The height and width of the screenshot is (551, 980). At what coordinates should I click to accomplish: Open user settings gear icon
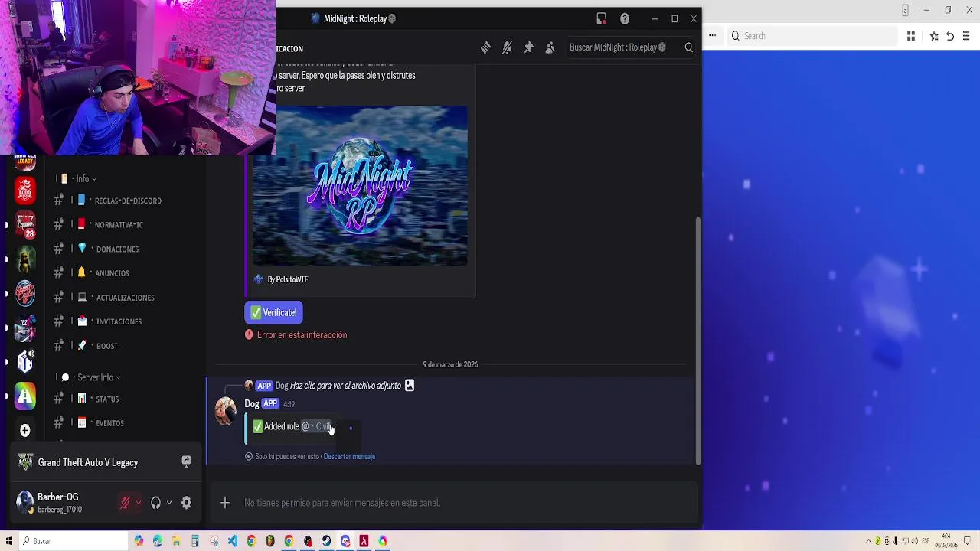pos(186,503)
